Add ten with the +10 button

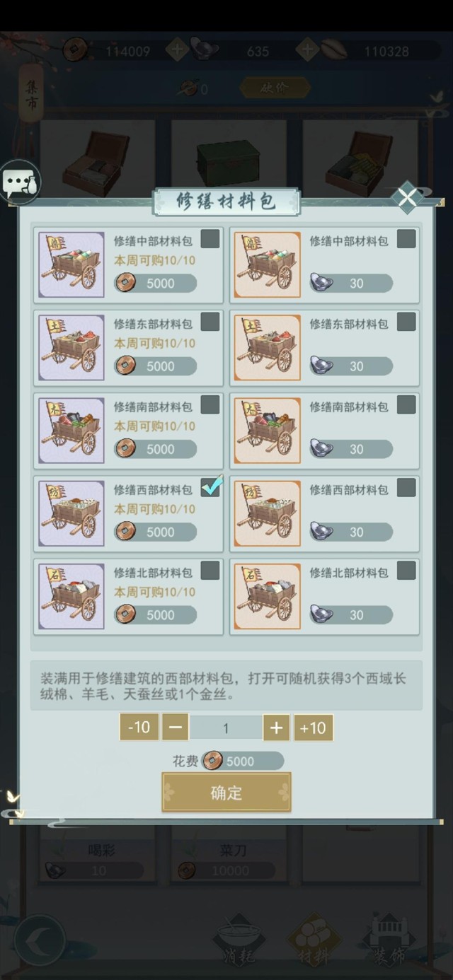(x=313, y=727)
